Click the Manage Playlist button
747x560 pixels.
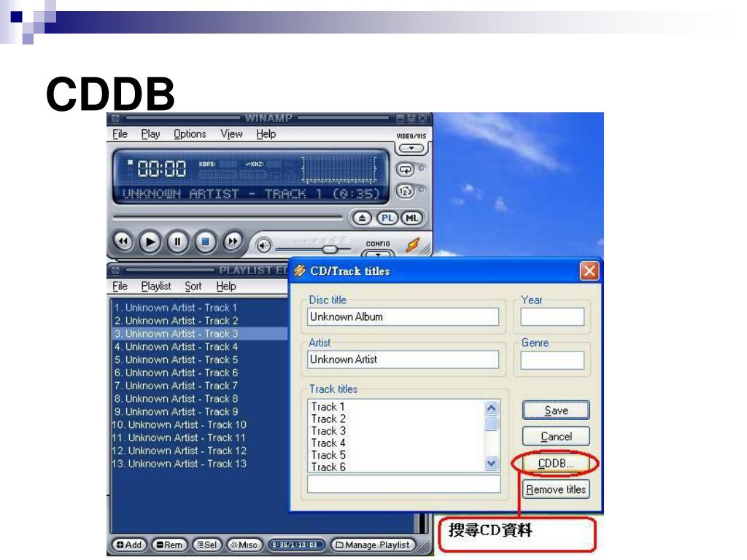[373, 545]
